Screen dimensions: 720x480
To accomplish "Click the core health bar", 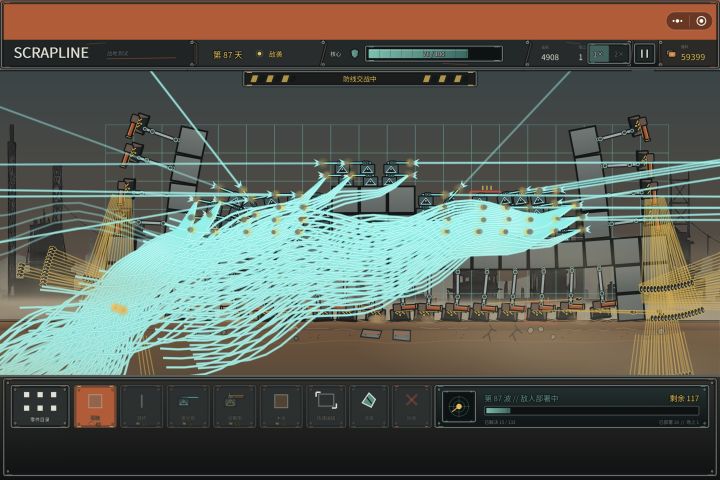I will click(x=434, y=54).
